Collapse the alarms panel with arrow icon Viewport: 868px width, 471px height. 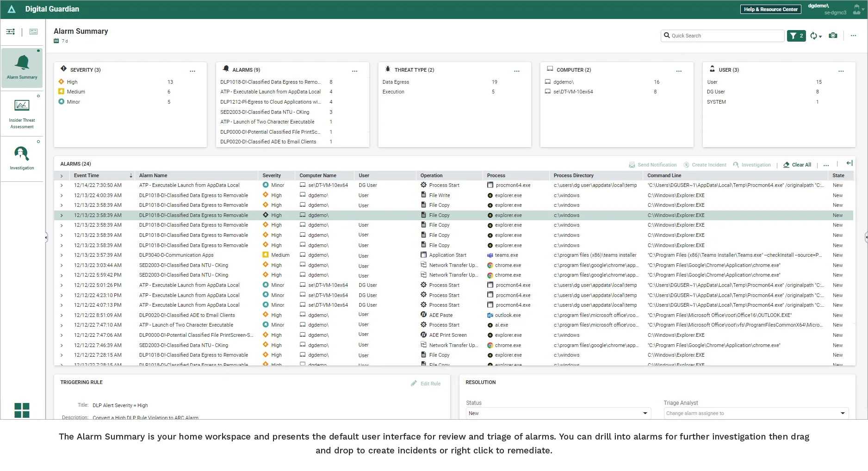[x=849, y=163]
